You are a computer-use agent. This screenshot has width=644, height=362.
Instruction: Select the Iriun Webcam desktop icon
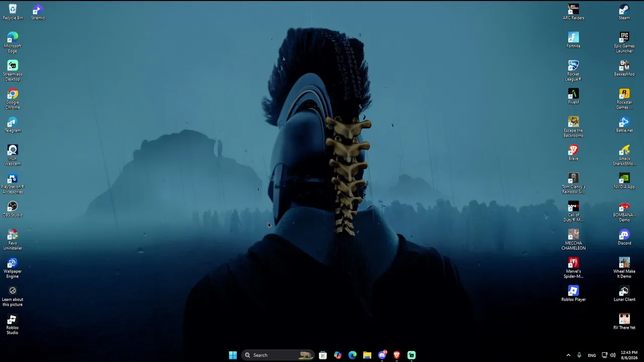(13, 155)
